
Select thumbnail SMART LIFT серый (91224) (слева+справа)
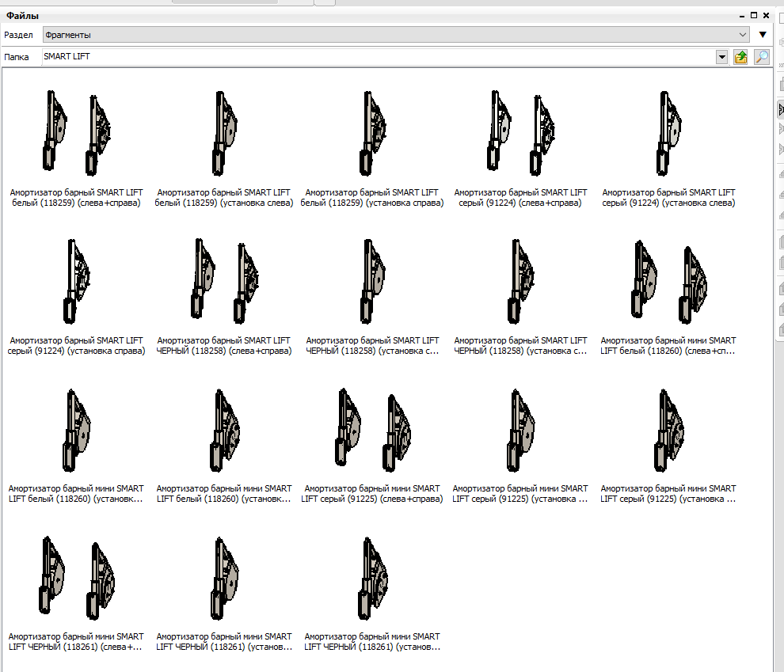(x=520, y=133)
